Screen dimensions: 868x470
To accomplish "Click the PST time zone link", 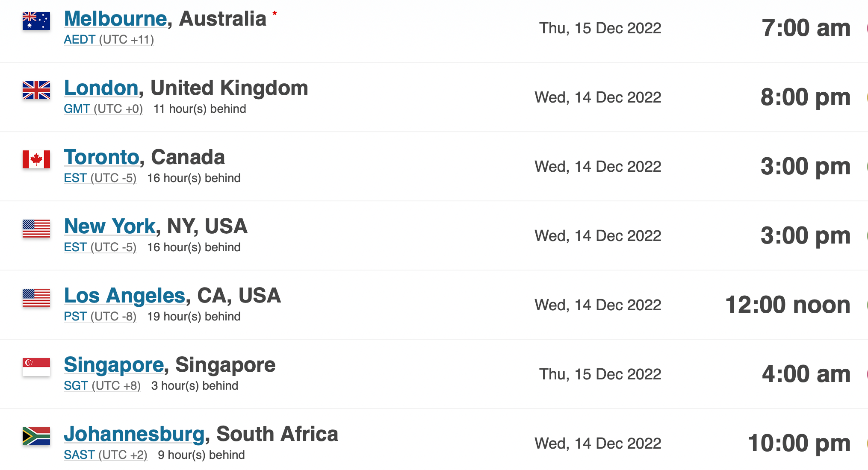I will pos(75,316).
